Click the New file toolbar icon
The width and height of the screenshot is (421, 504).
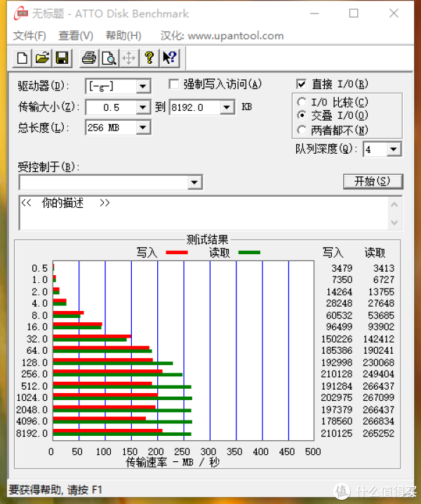[x=22, y=58]
